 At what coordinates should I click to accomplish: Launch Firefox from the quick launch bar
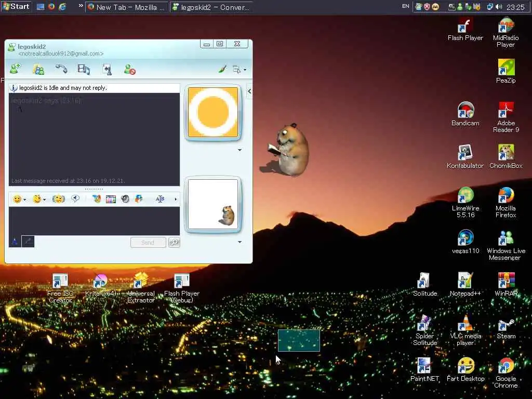pos(51,6)
